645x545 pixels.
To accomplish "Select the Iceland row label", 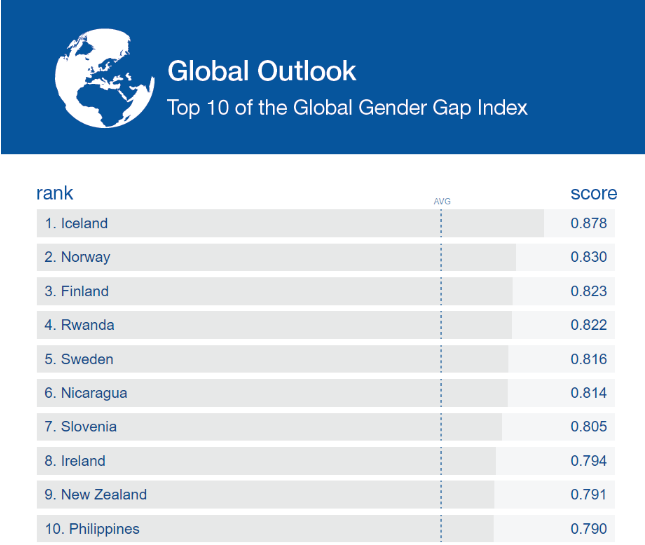I will pos(76,223).
